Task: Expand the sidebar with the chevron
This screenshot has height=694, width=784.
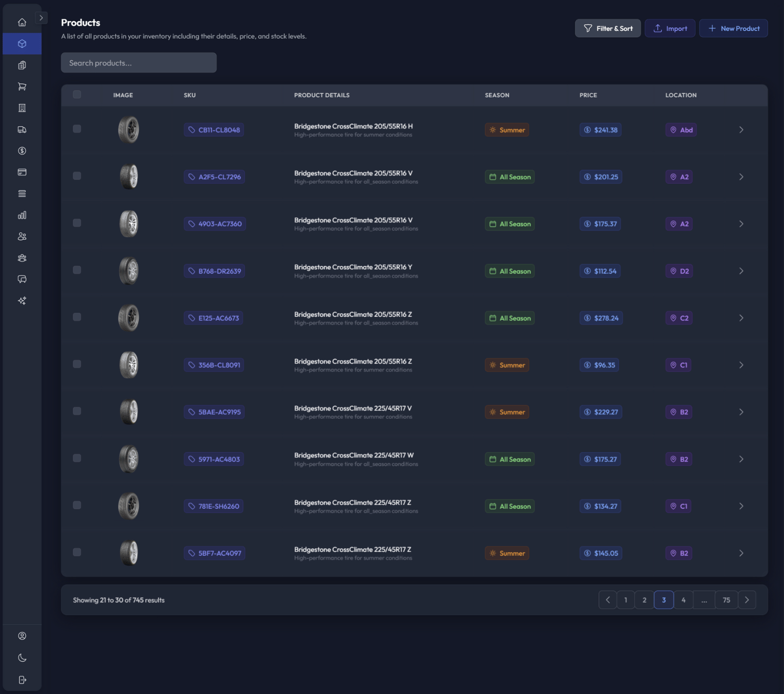Action: coord(41,18)
